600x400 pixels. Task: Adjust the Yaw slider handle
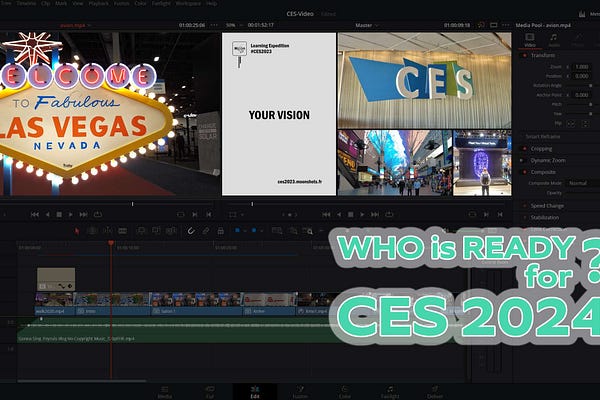591,114
